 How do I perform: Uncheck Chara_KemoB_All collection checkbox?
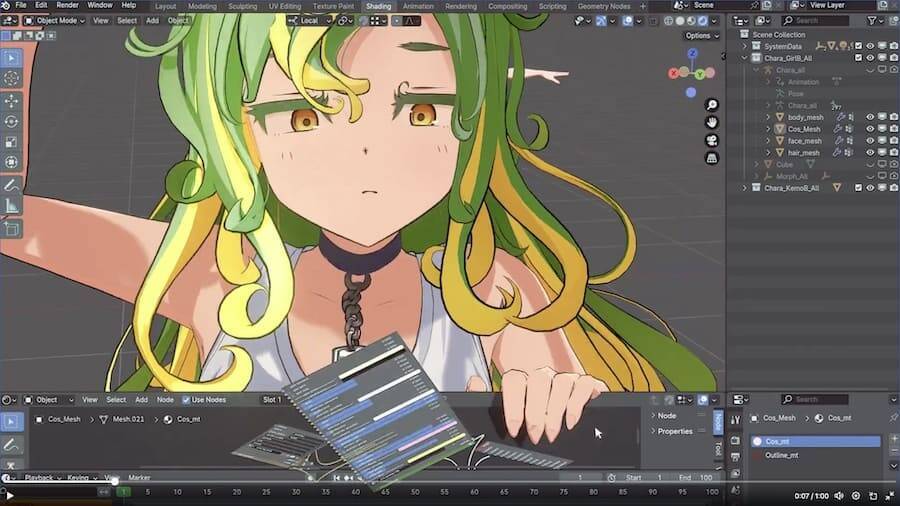click(857, 188)
